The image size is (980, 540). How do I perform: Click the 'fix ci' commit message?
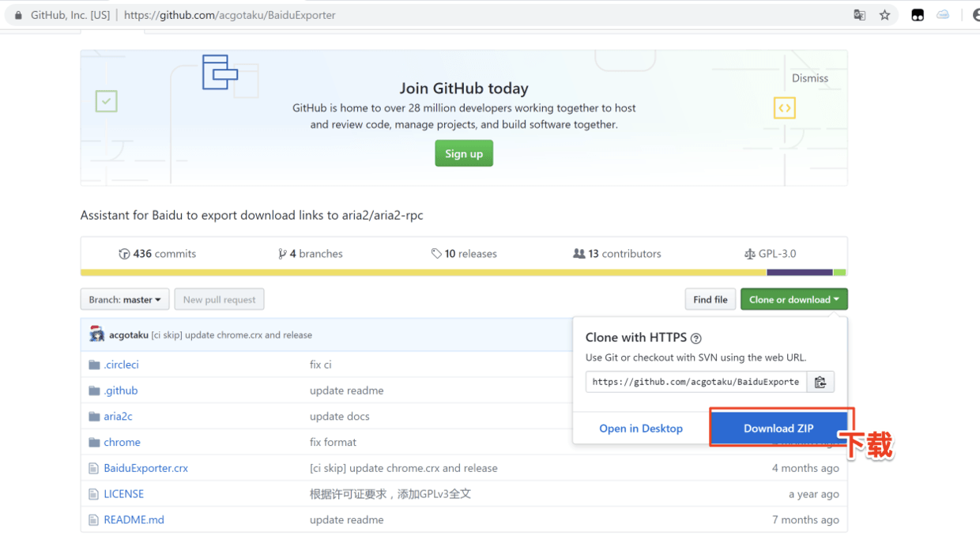tap(321, 364)
